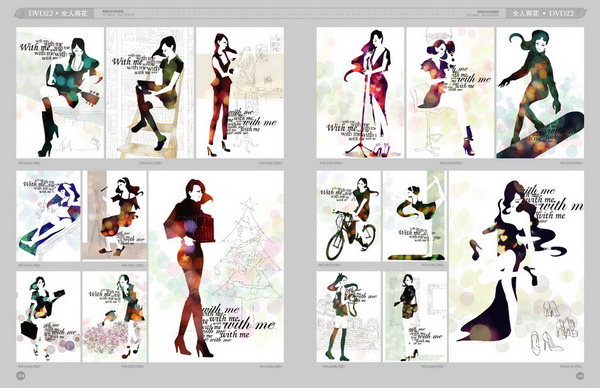Select the singer at microphone stand illustration
This screenshot has width=600, height=388.
[360, 93]
